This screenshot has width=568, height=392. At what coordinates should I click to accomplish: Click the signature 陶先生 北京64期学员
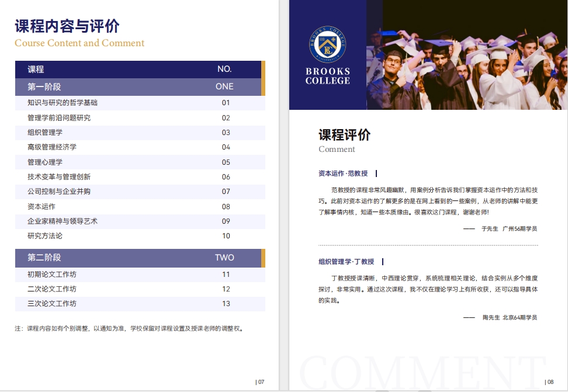510,317
